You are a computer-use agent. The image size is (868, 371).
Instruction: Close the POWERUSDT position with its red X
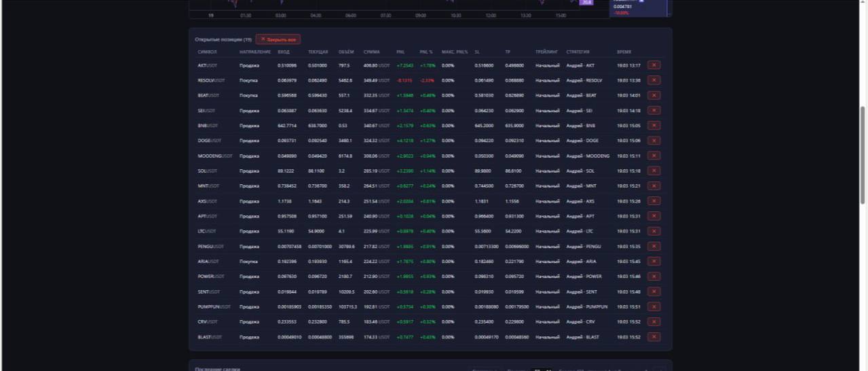click(x=654, y=276)
